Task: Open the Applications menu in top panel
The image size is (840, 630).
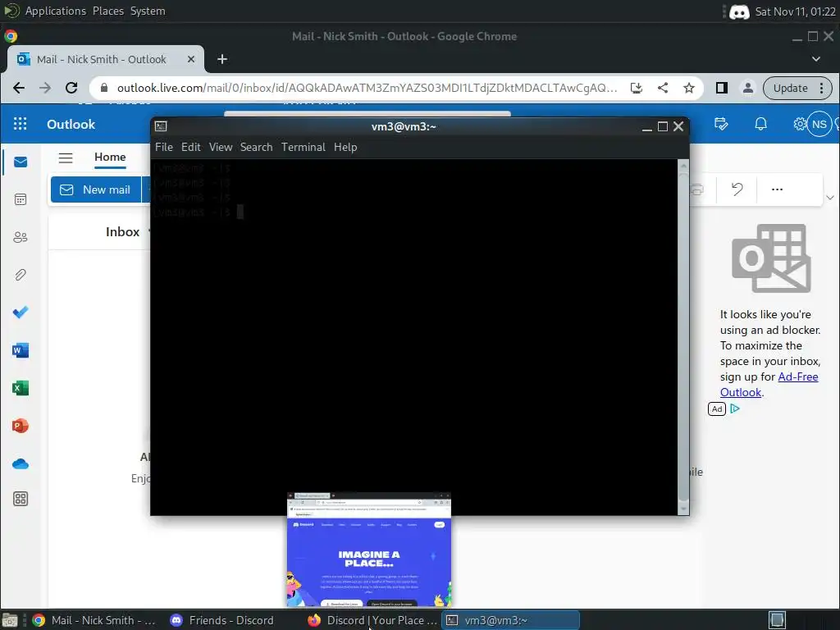Action: [55, 11]
